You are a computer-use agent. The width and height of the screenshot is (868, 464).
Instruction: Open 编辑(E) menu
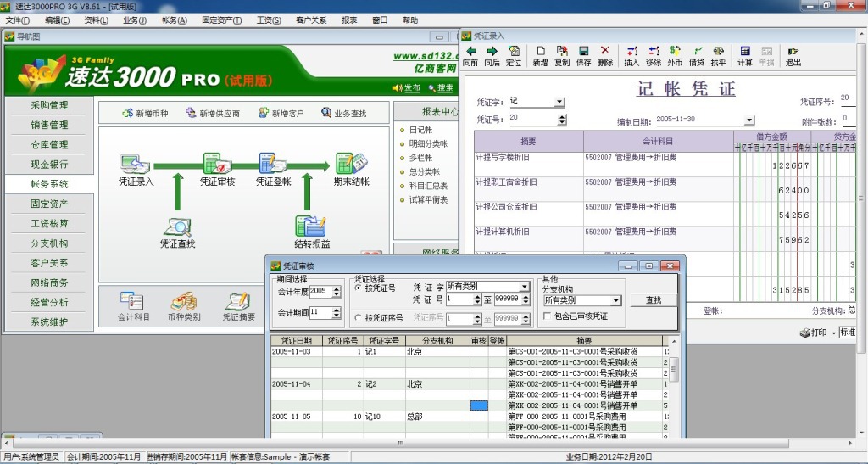click(57, 20)
